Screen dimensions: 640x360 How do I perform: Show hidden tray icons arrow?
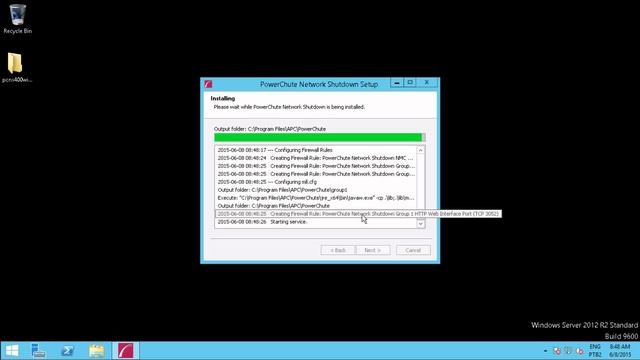[x=545, y=351]
